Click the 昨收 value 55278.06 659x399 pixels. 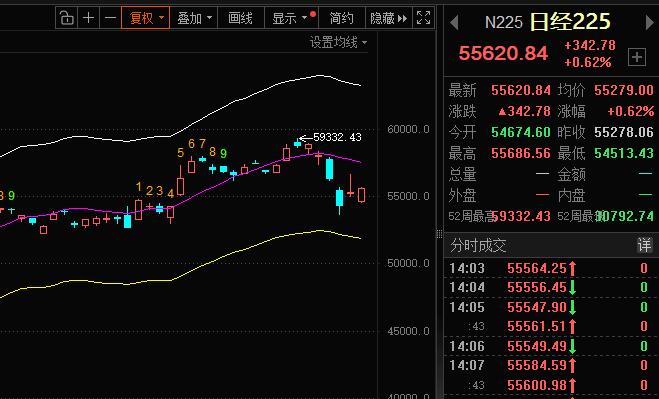pyautogui.click(x=624, y=132)
